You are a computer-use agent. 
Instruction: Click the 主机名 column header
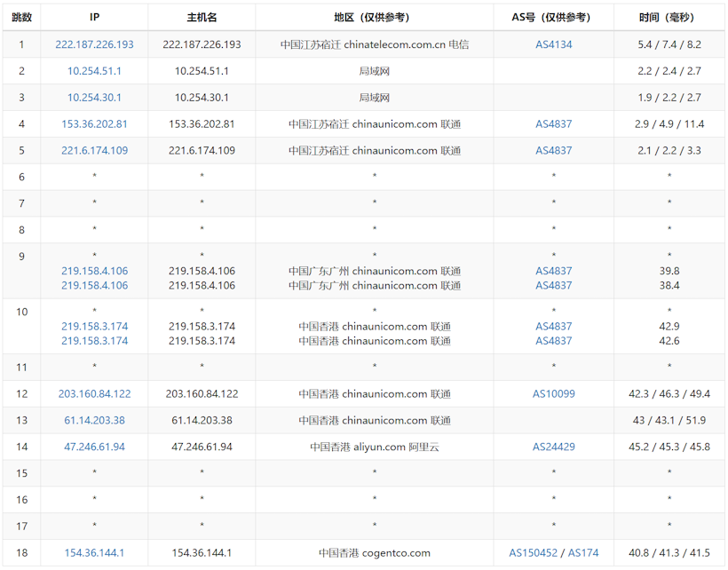pyautogui.click(x=202, y=18)
